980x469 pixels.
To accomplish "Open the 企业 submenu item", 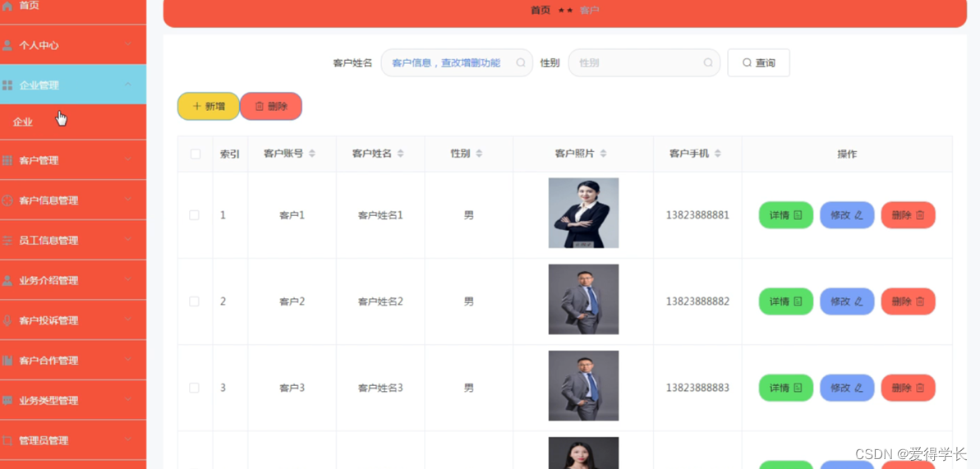I will pos(73,122).
